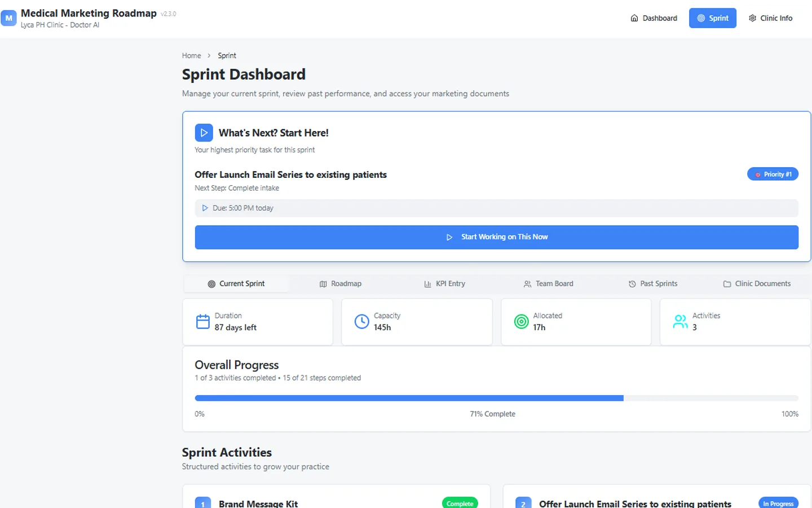This screenshot has width=812, height=508.
Task: Click the folder icon on Clinic Documents
Action: click(x=727, y=284)
